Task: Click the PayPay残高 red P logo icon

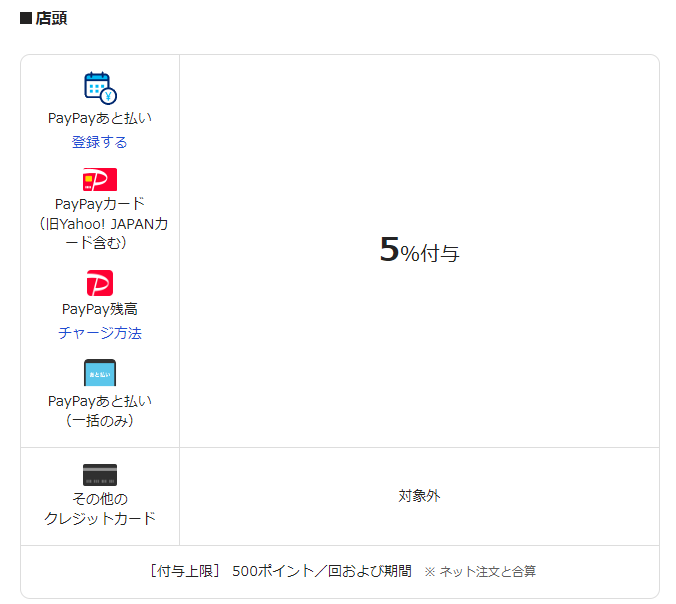Action: pos(100,283)
